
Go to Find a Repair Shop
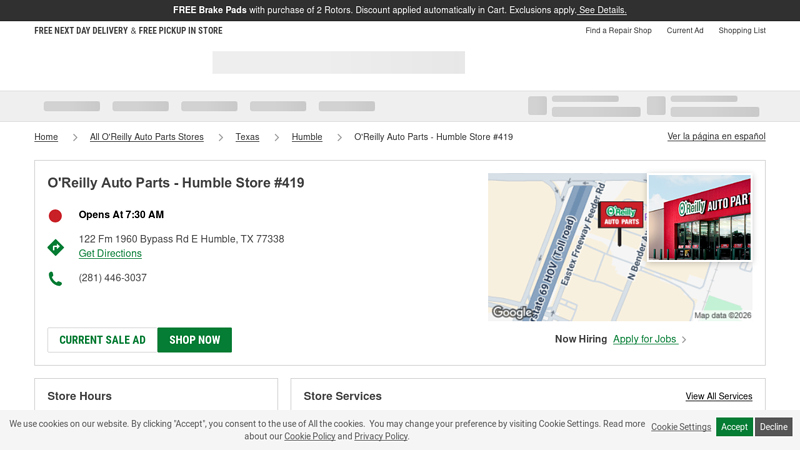[x=618, y=31]
